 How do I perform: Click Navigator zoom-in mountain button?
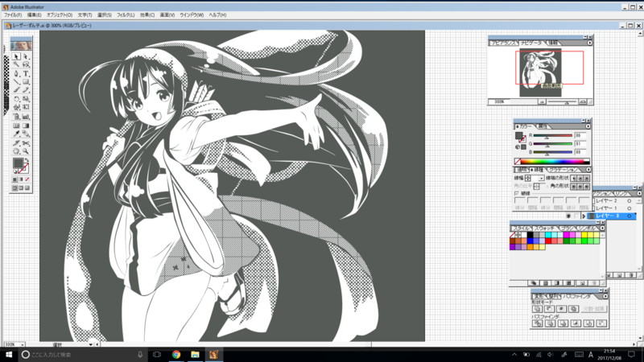(582, 101)
